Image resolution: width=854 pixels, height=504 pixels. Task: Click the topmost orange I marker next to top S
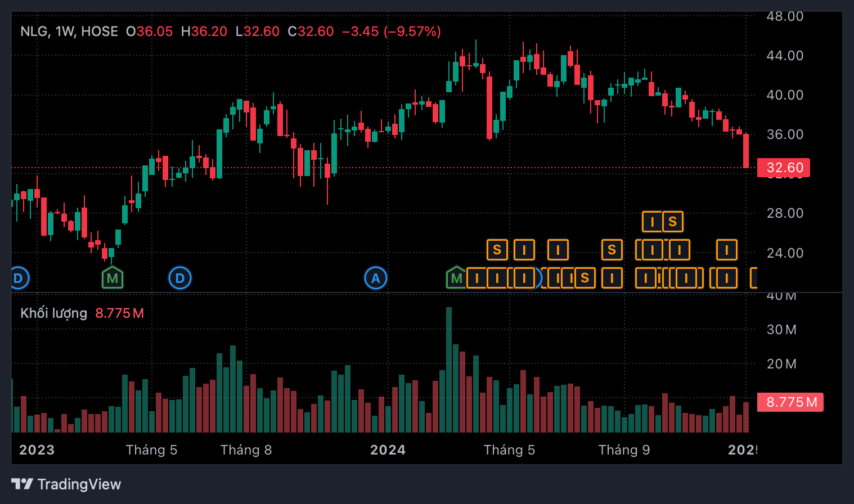tap(652, 222)
